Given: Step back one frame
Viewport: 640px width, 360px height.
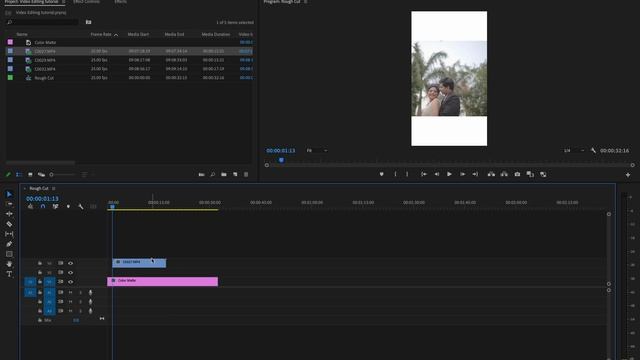Looking at the screenshot, I should coord(437,174).
